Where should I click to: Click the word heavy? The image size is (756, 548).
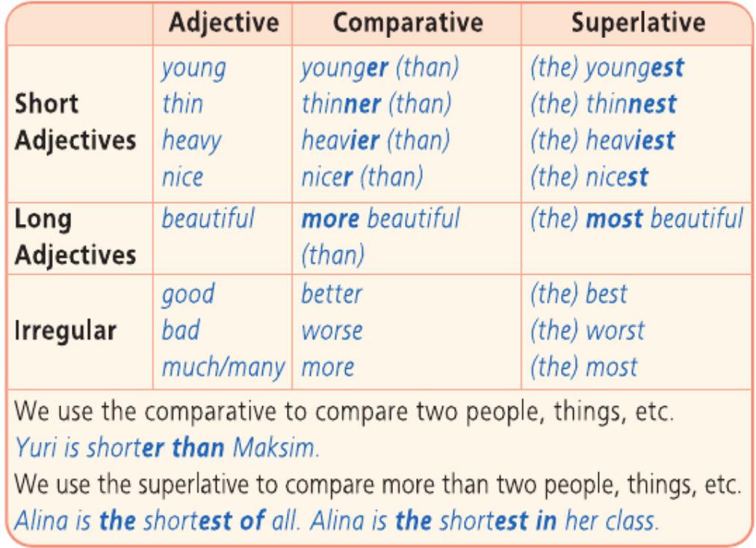tap(192, 141)
